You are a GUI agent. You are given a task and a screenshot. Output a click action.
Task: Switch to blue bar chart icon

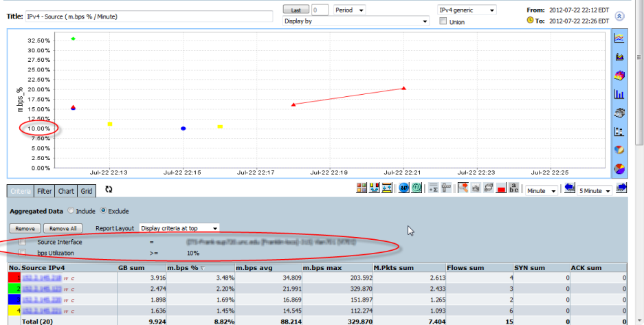tap(619, 94)
